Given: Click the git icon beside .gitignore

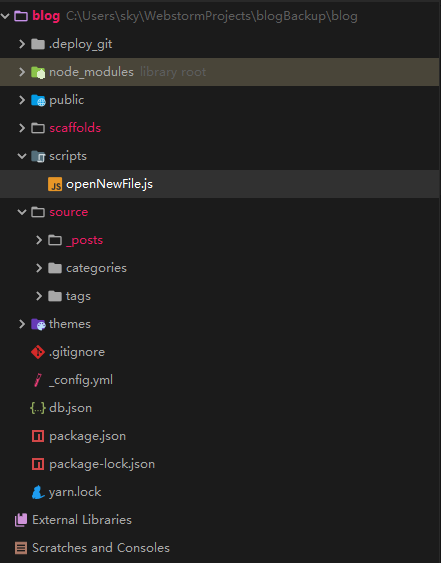Looking at the screenshot, I should click(x=38, y=352).
